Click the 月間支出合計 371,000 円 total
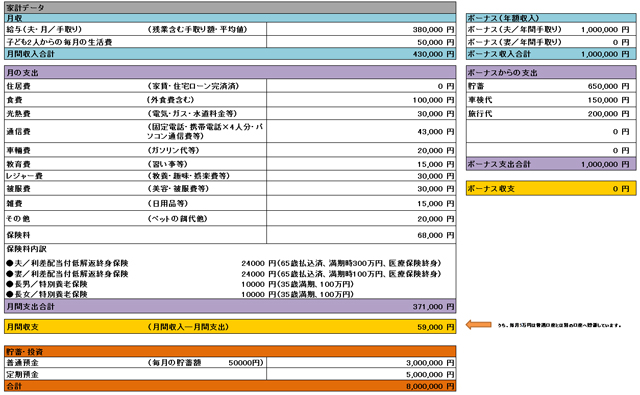 [433, 306]
